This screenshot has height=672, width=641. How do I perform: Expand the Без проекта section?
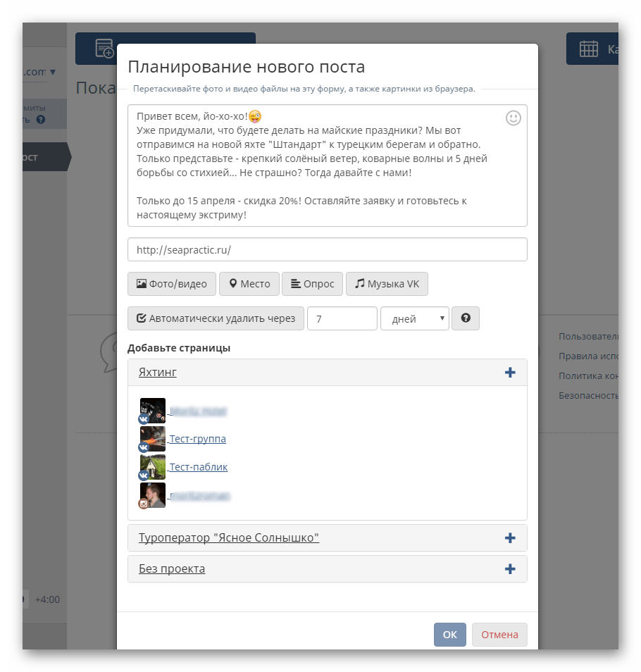point(172,568)
